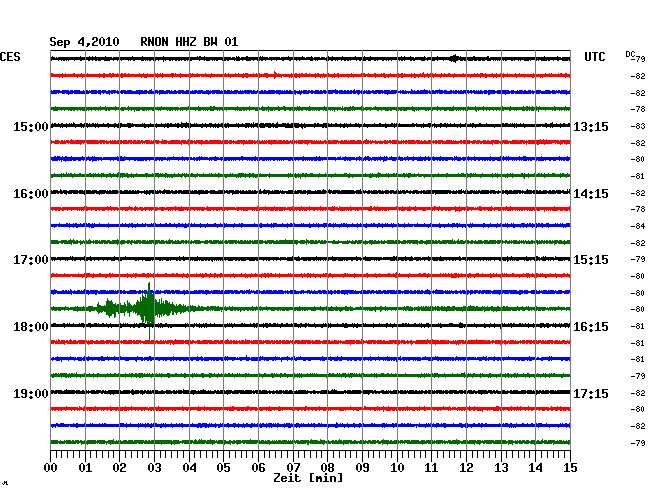This screenshot has width=650, height=494.
Task: Click minute tick label "08"
Action: pyautogui.click(x=327, y=467)
